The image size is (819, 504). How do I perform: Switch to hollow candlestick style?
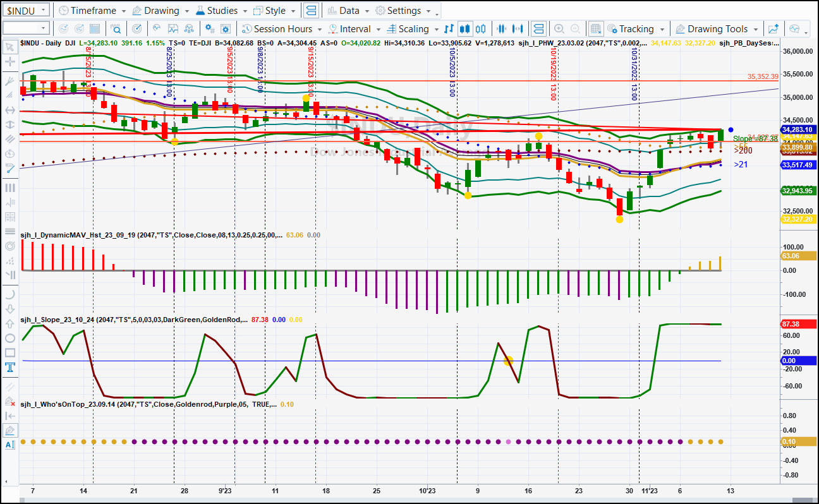[481, 29]
